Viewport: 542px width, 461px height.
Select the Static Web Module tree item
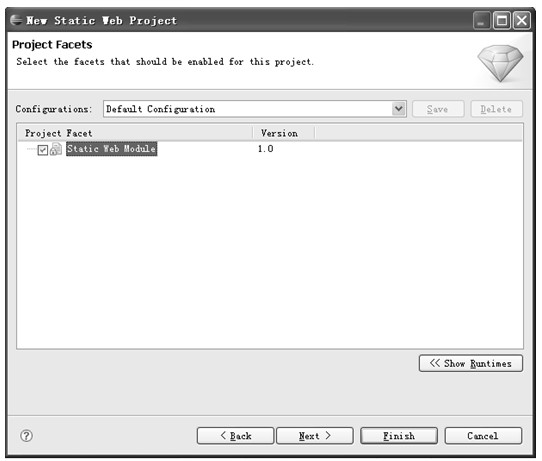point(112,149)
